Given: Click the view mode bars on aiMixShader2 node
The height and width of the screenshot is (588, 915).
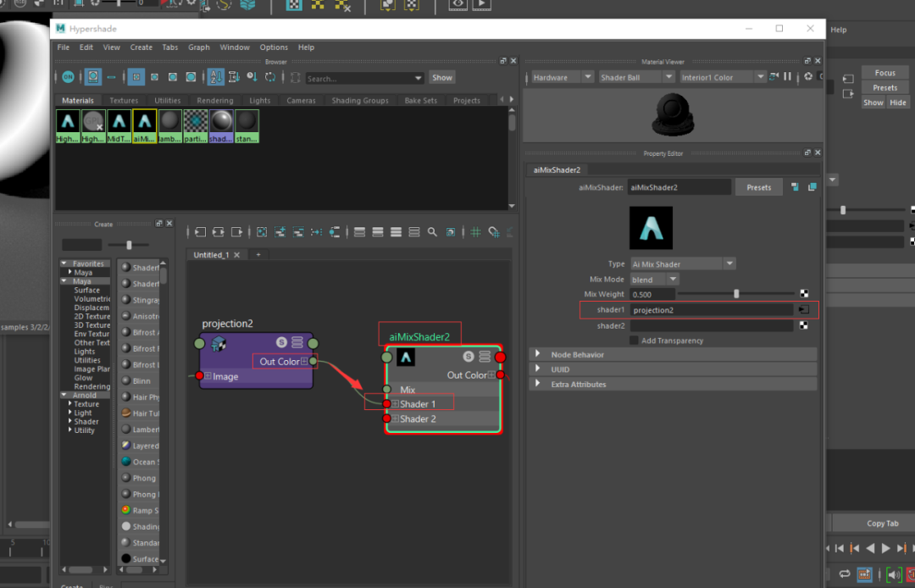Looking at the screenshot, I should tap(485, 357).
